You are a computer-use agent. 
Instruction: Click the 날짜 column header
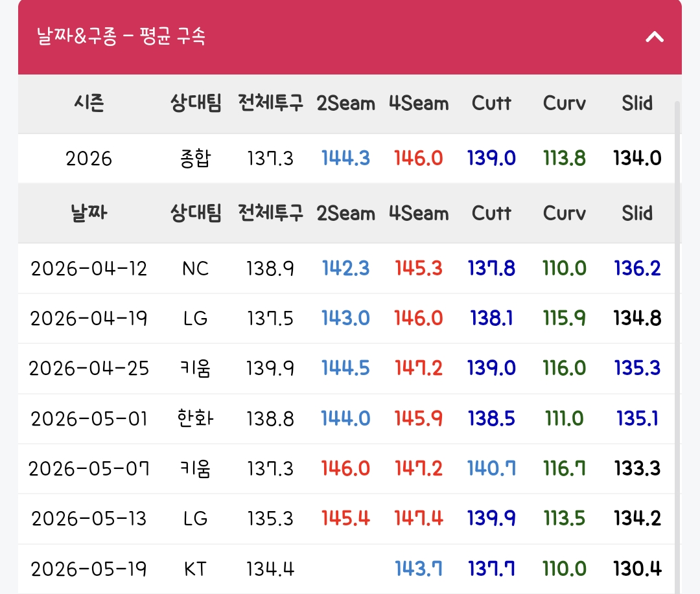[x=89, y=212]
